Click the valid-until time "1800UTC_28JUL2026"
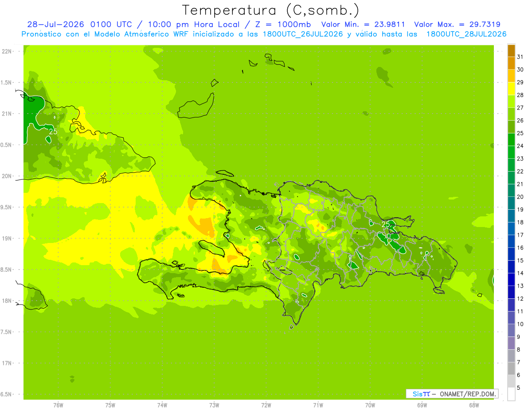This screenshot has width=532, height=411. click(466, 34)
